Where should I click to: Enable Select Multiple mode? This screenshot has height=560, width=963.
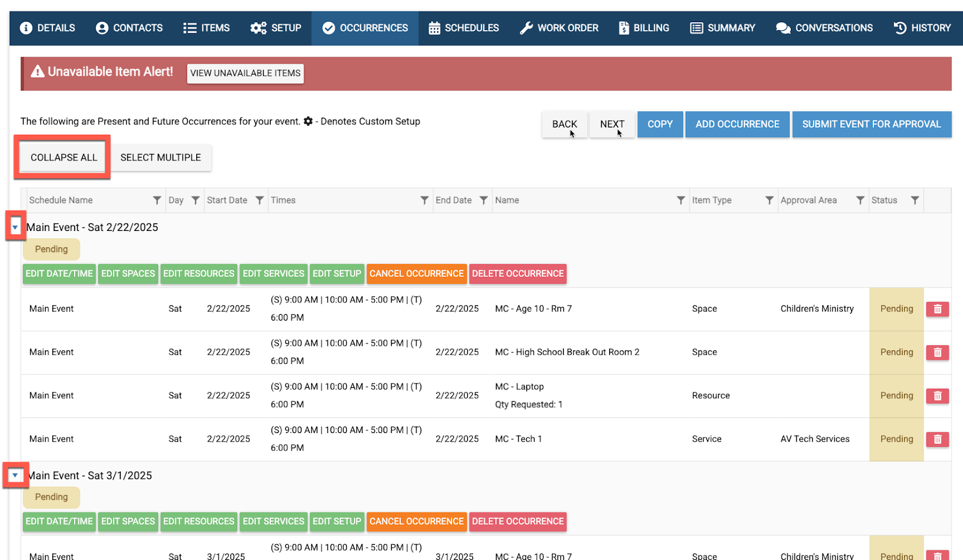(160, 158)
